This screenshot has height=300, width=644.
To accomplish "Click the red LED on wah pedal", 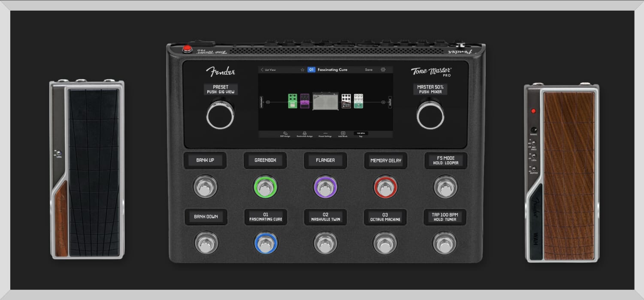I will tap(534, 111).
